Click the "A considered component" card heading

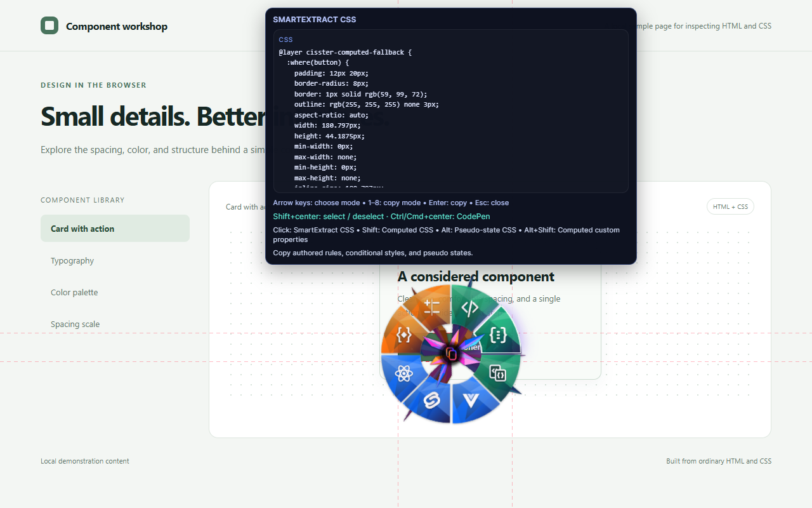point(476,277)
